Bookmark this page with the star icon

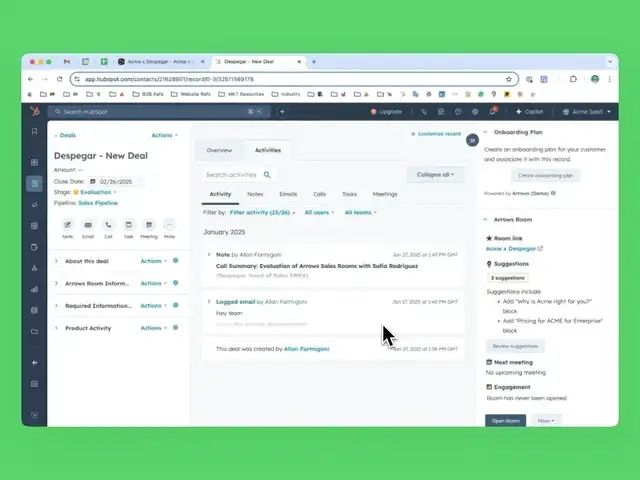509,79
